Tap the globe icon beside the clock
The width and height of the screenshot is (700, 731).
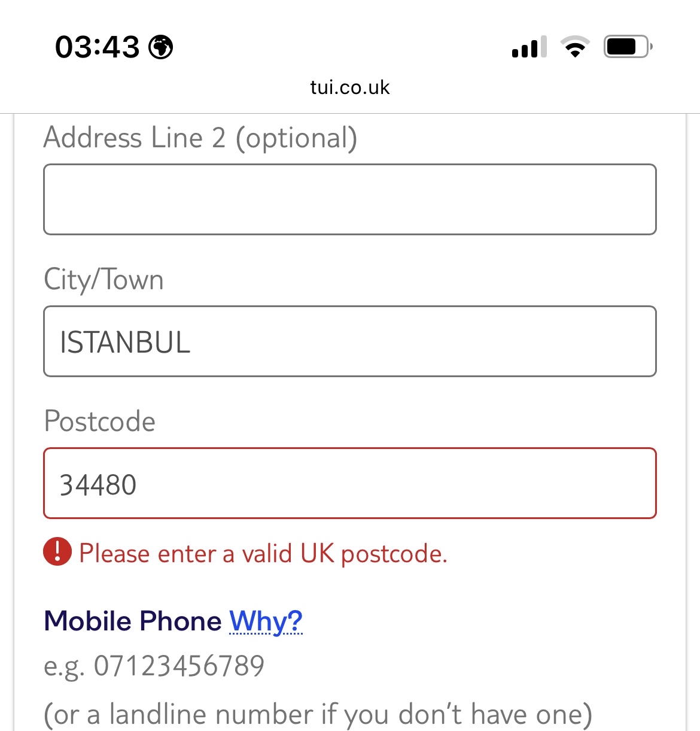point(160,47)
